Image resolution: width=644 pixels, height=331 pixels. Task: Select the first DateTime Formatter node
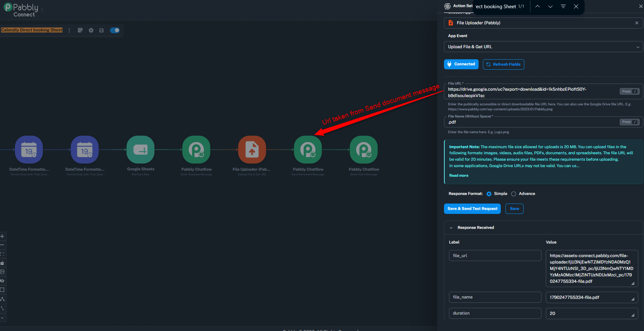pos(29,150)
